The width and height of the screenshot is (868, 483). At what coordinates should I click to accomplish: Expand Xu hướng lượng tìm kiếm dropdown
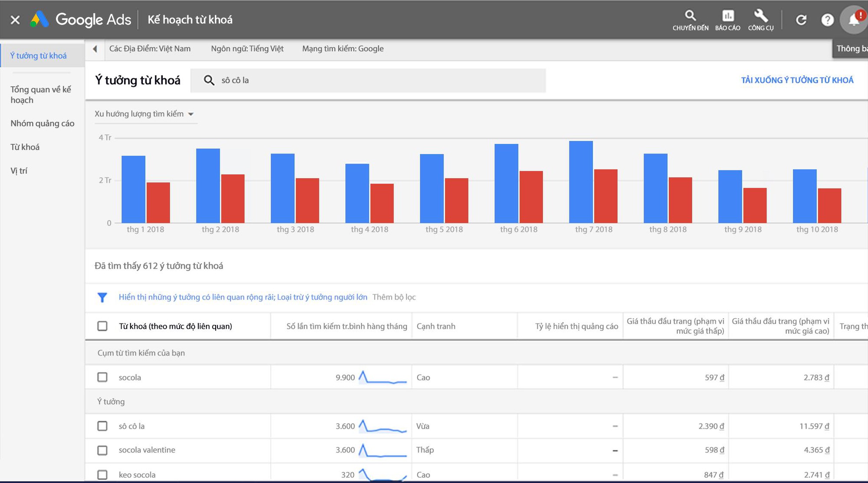pos(144,114)
